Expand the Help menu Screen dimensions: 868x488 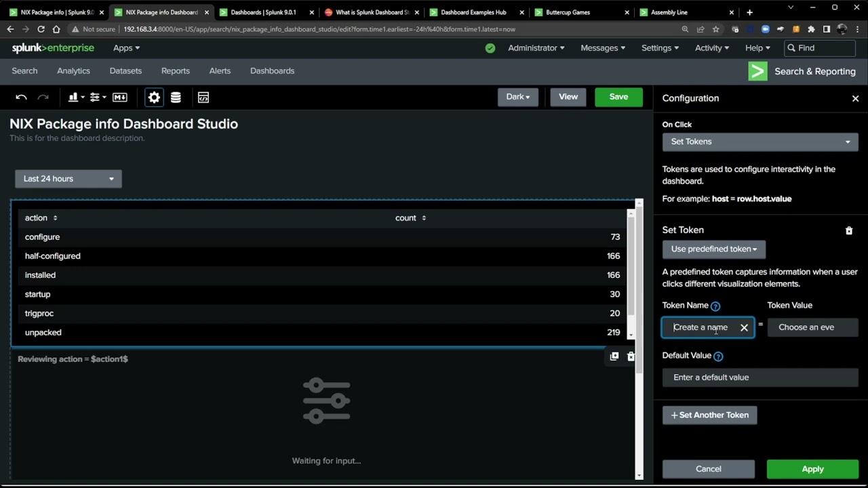pyautogui.click(x=757, y=48)
